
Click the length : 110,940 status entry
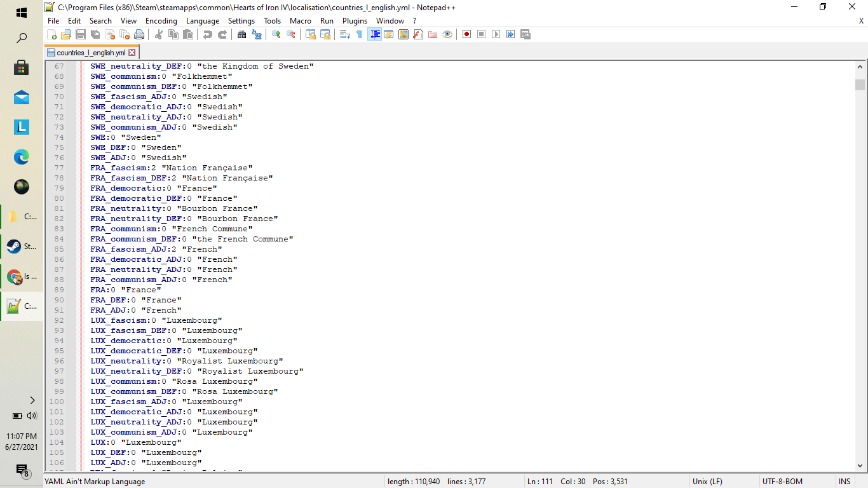coord(414,482)
